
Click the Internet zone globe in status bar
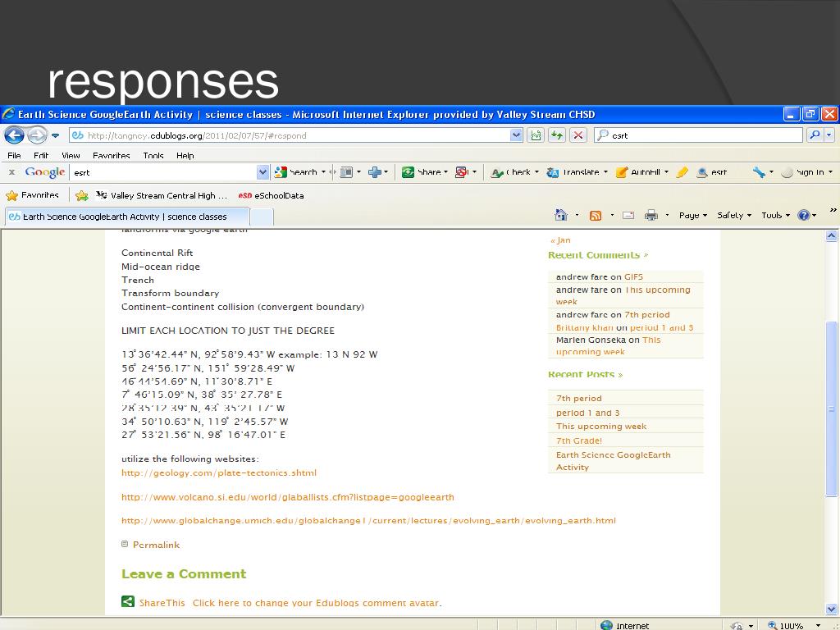tap(606, 625)
